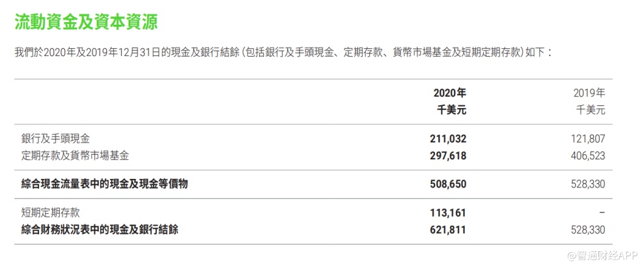This screenshot has width=644, height=268.
Task: Click the introductory paragraph above the table
Action: (x=283, y=53)
